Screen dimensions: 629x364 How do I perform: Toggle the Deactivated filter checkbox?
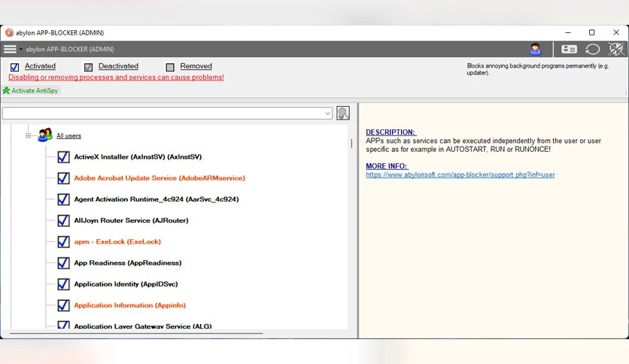[88, 67]
